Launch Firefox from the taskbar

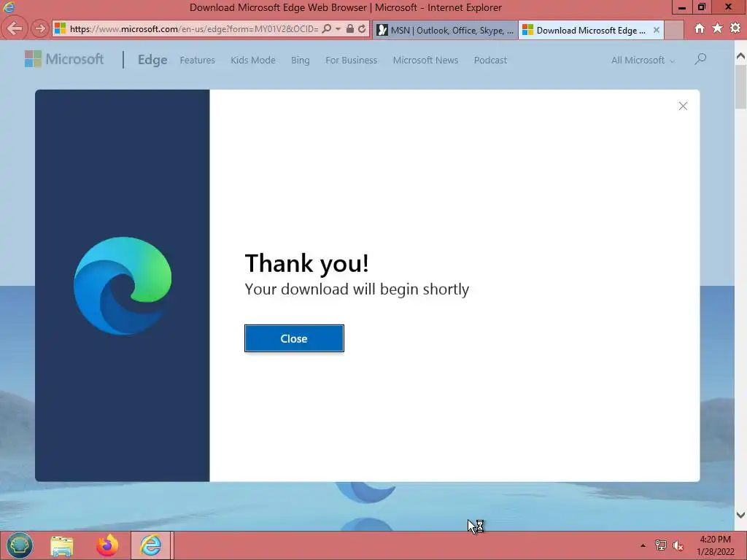coord(107,545)
